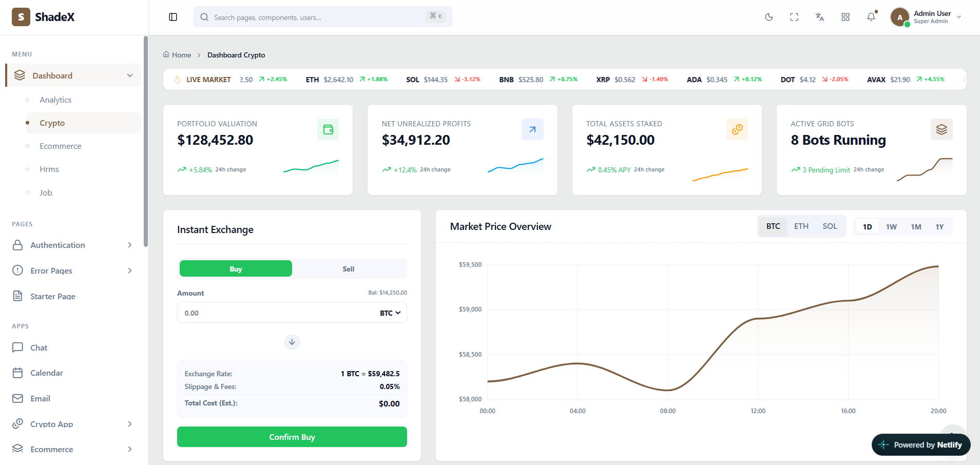
Task: Open Analytics in the sidebar
Action: click(x=55, y=100)
